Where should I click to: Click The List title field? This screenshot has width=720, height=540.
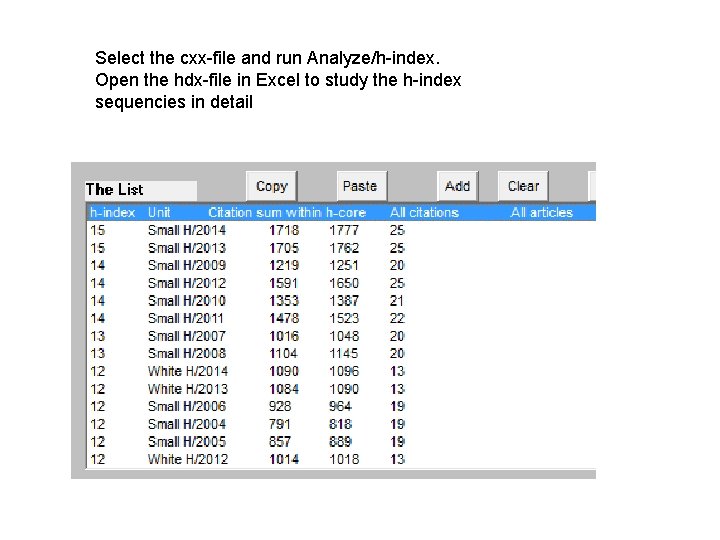141,190
